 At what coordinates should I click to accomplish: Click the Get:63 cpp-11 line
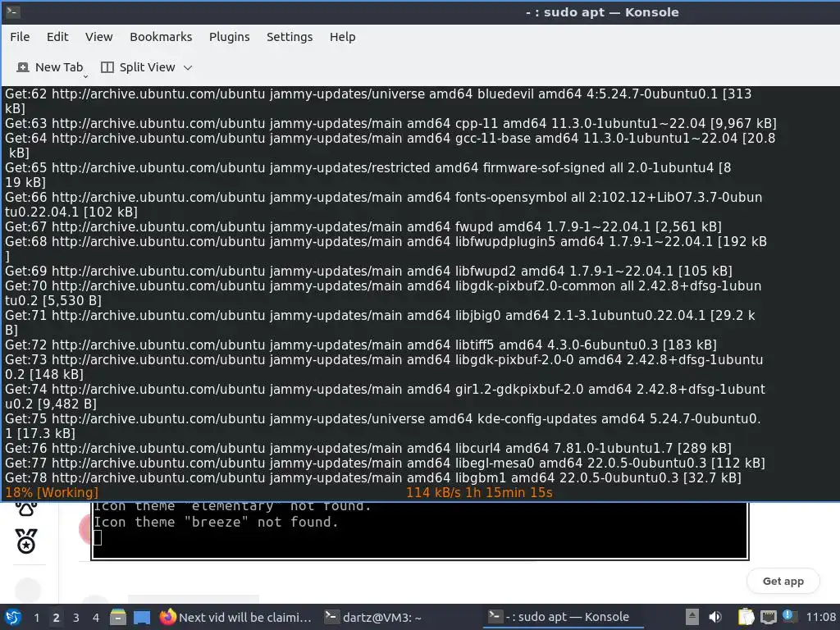390,123
